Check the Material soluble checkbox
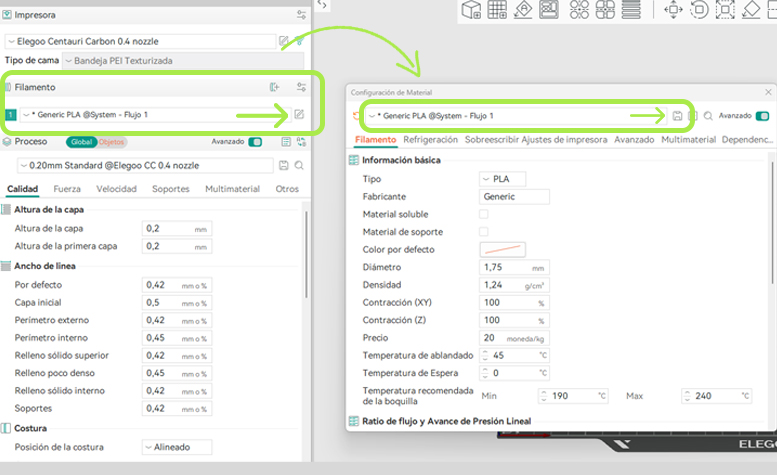 [x=484, y=214]
